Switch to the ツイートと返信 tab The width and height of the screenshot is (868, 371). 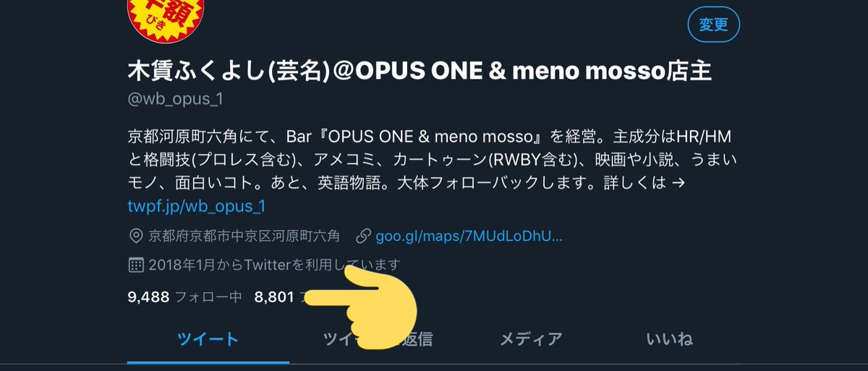pyautogui.click(x=378, y=338)
